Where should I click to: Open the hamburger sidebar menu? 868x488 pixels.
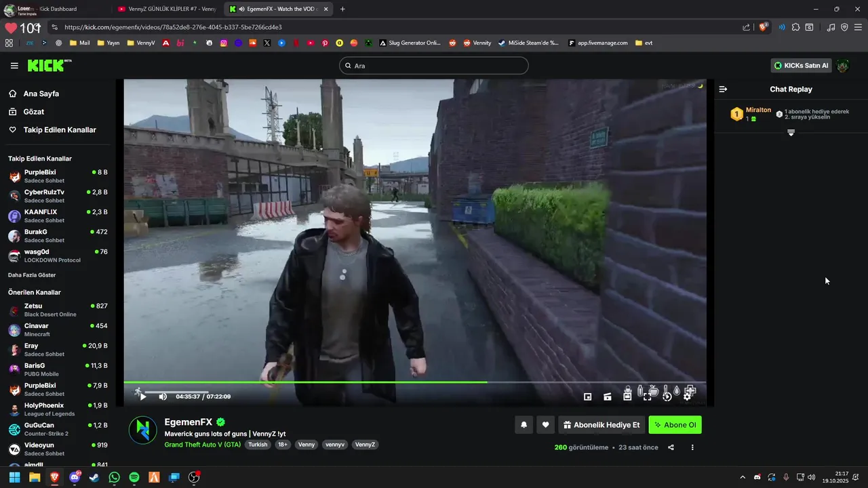[x=14, y=66]
